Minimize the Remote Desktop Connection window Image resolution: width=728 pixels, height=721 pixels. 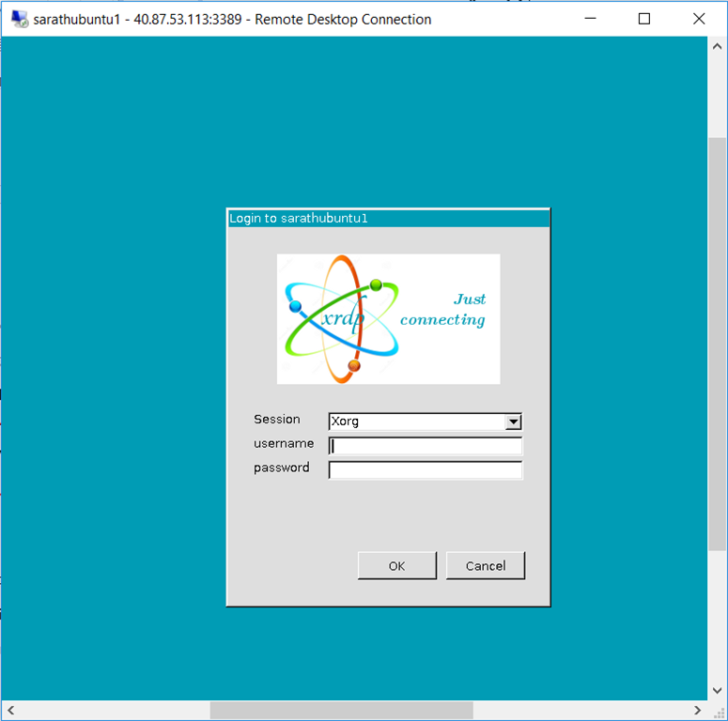590,19
